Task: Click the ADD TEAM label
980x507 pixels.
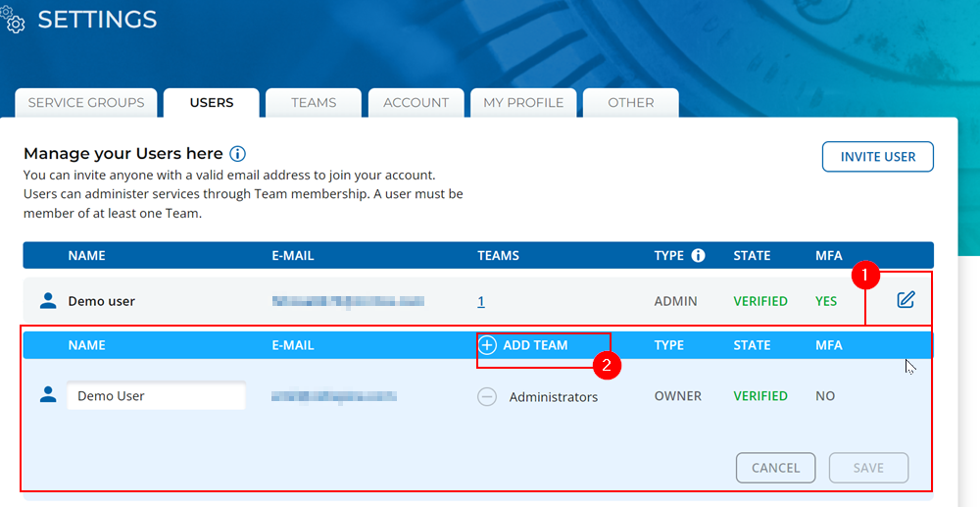Action: (x=535, y=345)
